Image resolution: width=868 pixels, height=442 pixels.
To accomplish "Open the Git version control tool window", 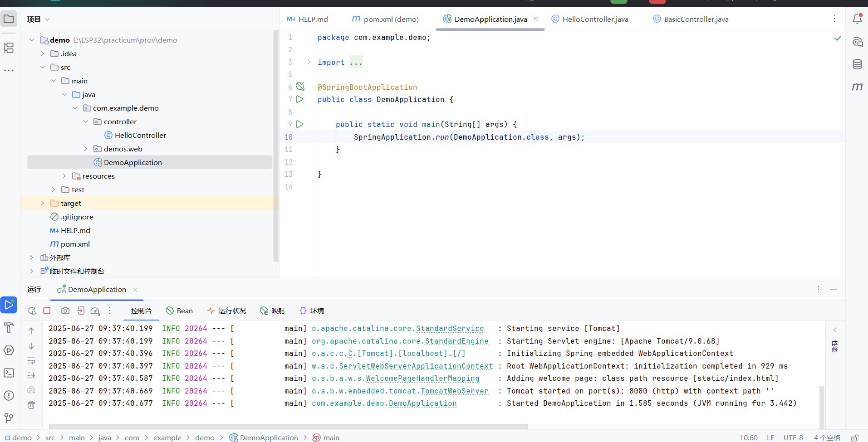I will coord(9,418).
